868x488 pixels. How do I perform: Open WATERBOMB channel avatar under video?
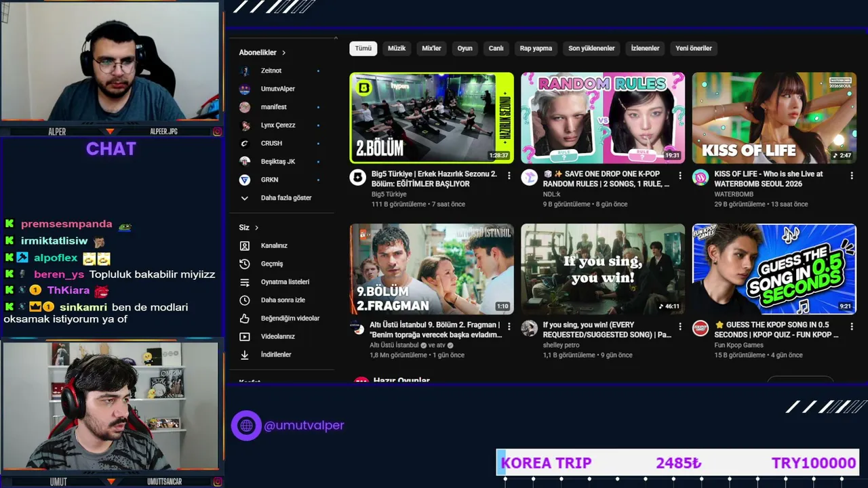tap(700, 178)
